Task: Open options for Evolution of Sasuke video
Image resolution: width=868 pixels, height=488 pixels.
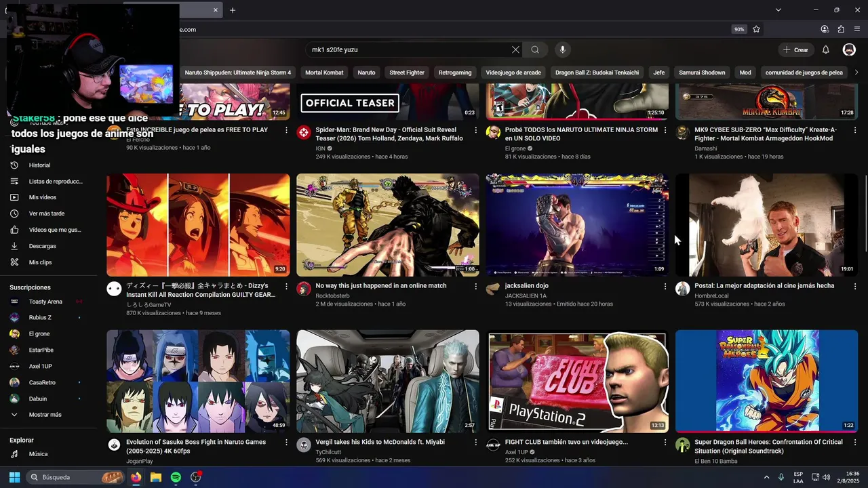Action: [x=286, y=443]
